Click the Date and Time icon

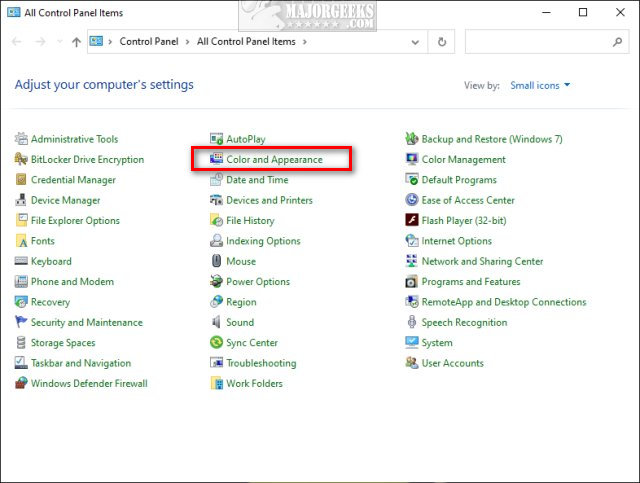tap(216, 180)
